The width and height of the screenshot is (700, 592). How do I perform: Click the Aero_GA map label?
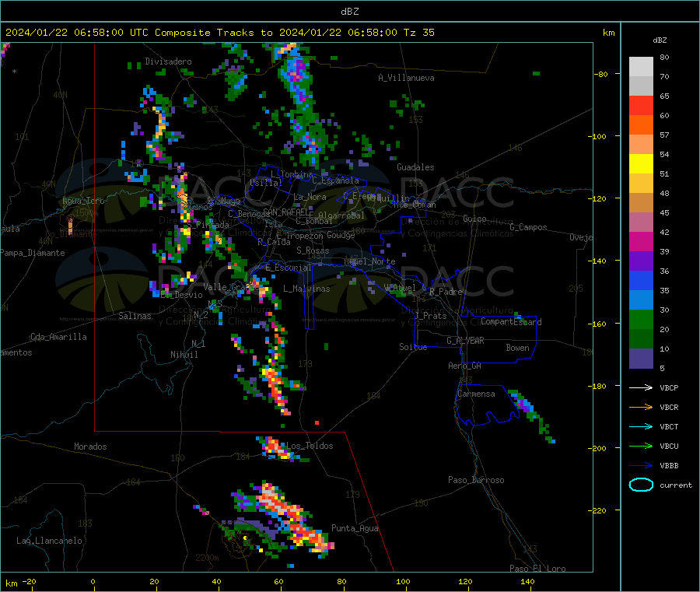click(465, 366)
